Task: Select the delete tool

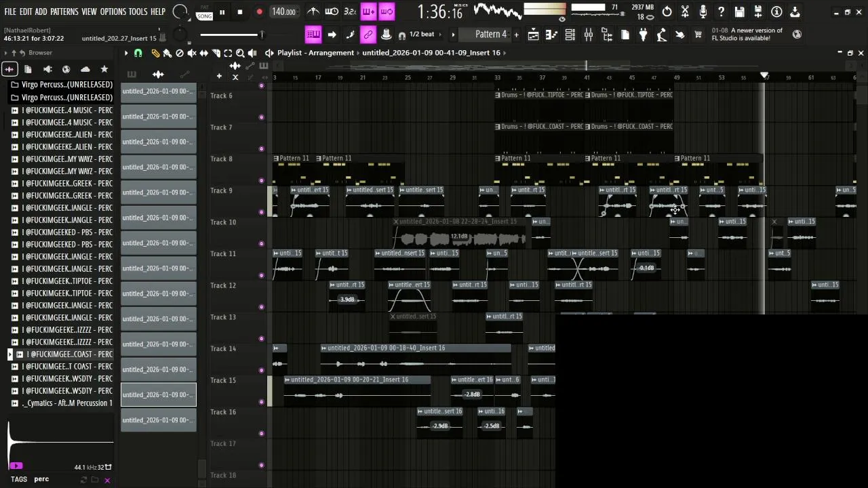Action: click(x=180, y=53)
